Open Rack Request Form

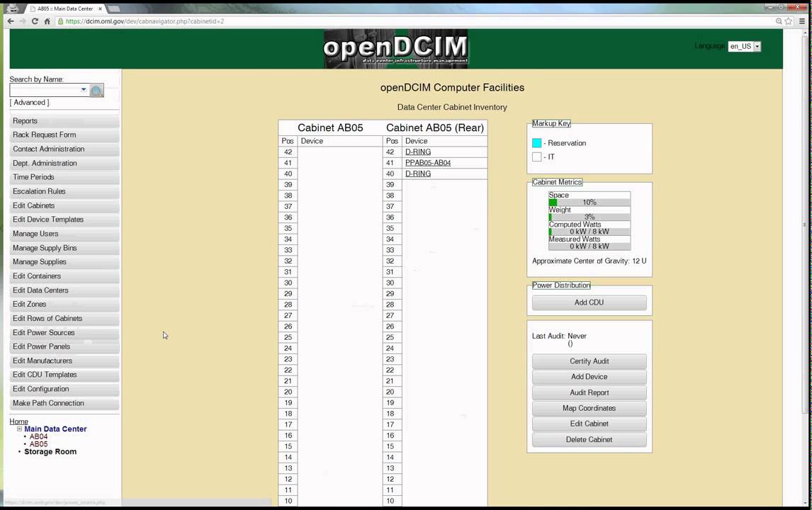[64, 135]
